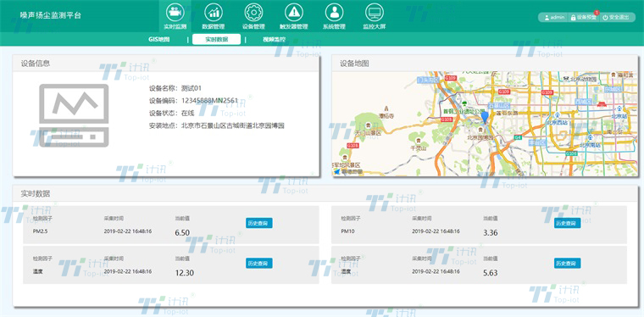This screenshot has height=317, width=644.
Task: Click the gray device monitor illustration
Action: (74, 115)
